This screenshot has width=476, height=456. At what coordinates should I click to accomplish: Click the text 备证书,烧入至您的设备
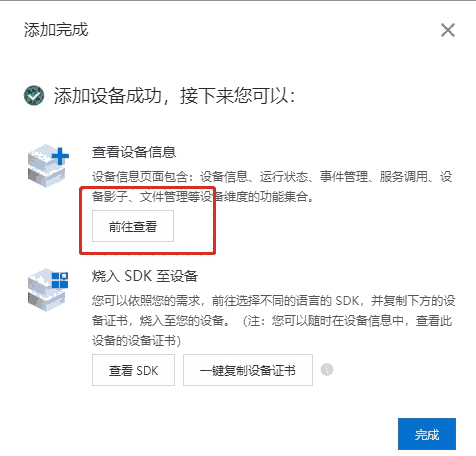pyautogui.click(x=161, y=321)
